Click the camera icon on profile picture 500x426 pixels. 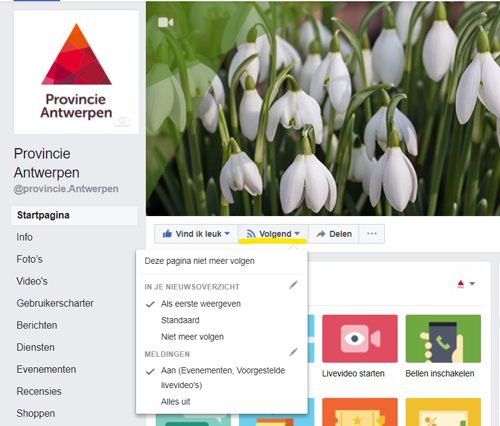point(122,121)
